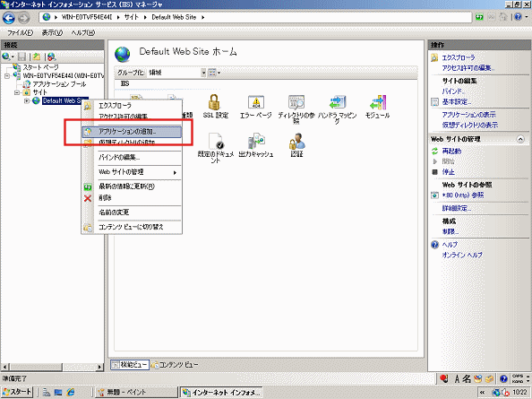Click the Show Desktop quick launch icon
The height and width of the screenshot is (399, 532).
(58, 392)
